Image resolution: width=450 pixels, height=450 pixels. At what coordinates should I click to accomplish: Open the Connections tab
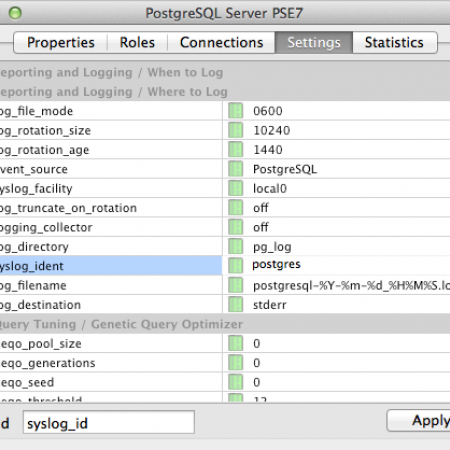[x=221, y=43]
